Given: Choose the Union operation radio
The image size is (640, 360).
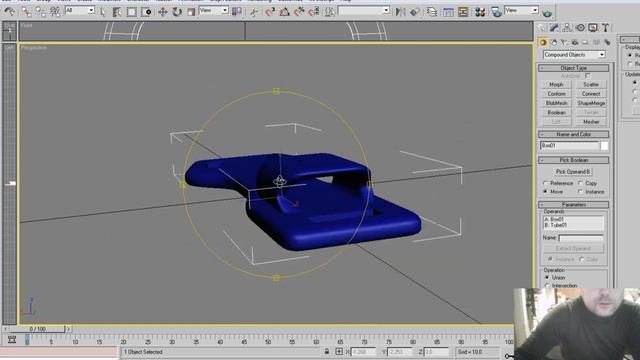Looking at the screenshot, I should tap(547, 278).
